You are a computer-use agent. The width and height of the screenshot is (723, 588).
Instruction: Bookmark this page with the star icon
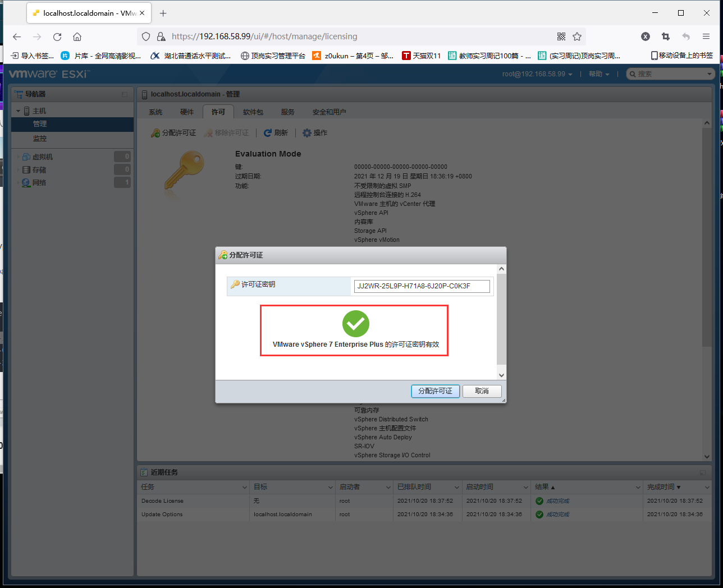point(577,36)
